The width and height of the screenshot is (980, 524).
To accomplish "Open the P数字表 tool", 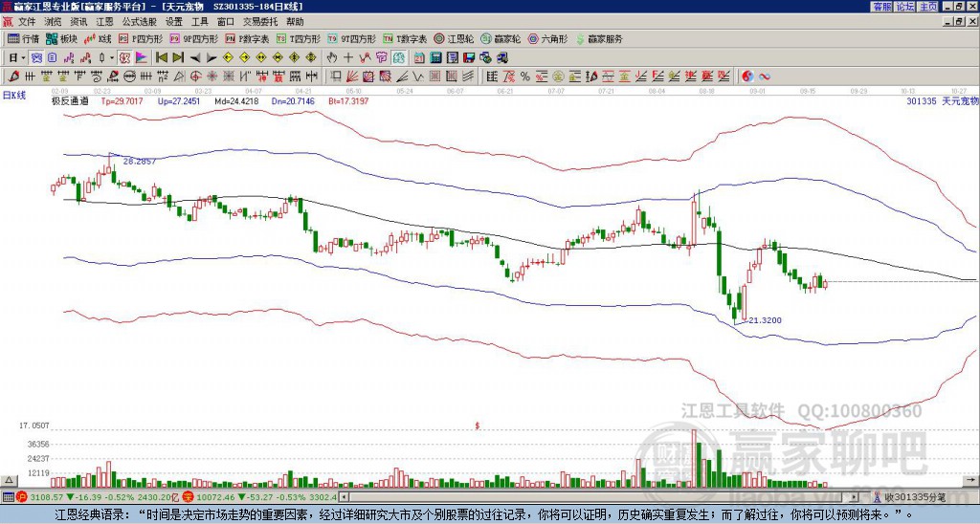I will coord(247,38).
